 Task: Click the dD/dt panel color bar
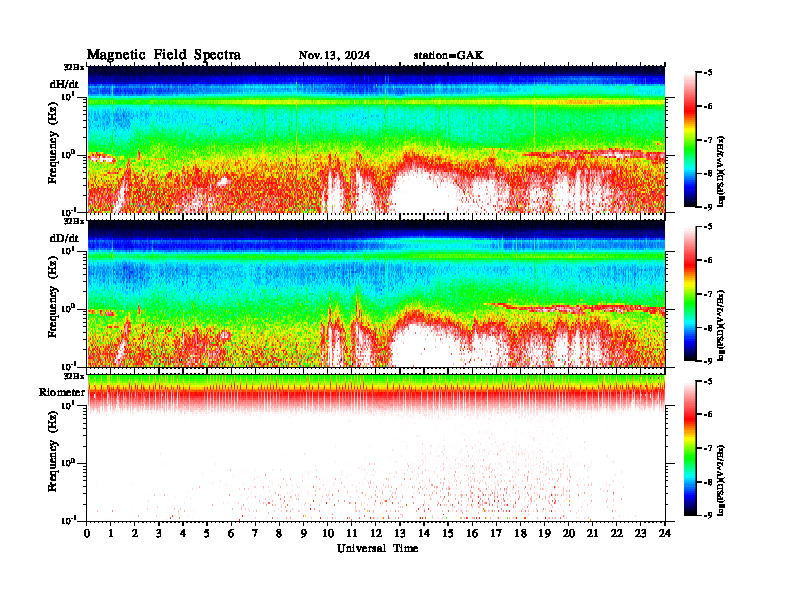689,294
